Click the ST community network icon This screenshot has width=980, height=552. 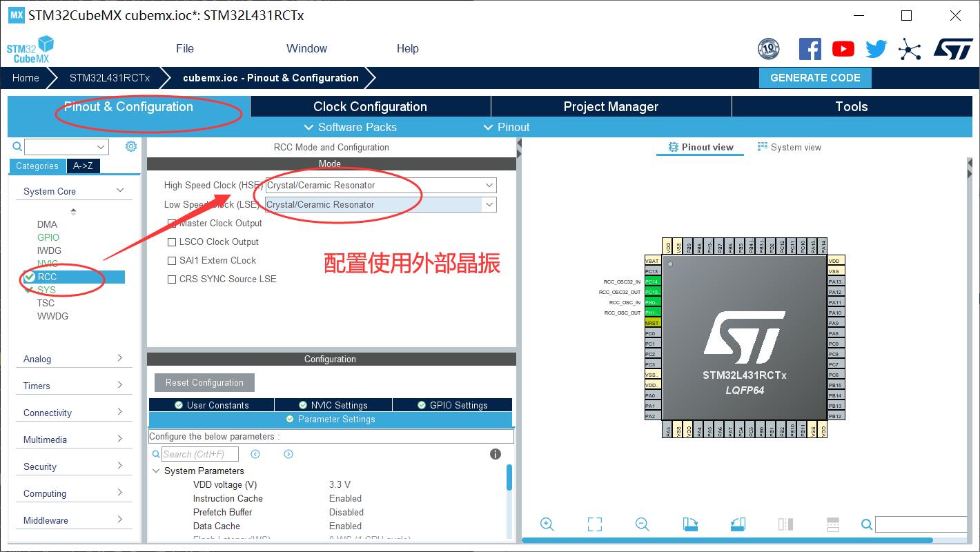pyautogui.click(x=910, y=49)
